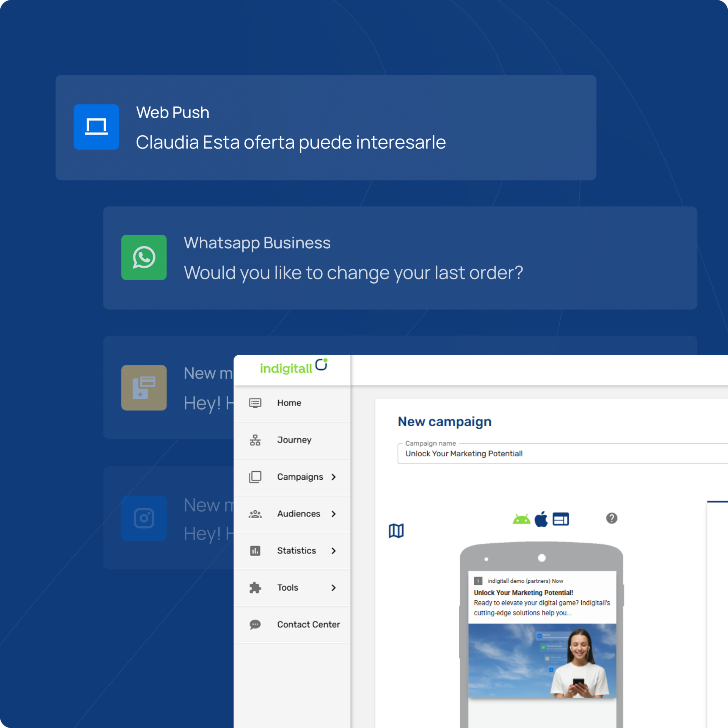Select the Apple iOS preview icon

point(541,519)
